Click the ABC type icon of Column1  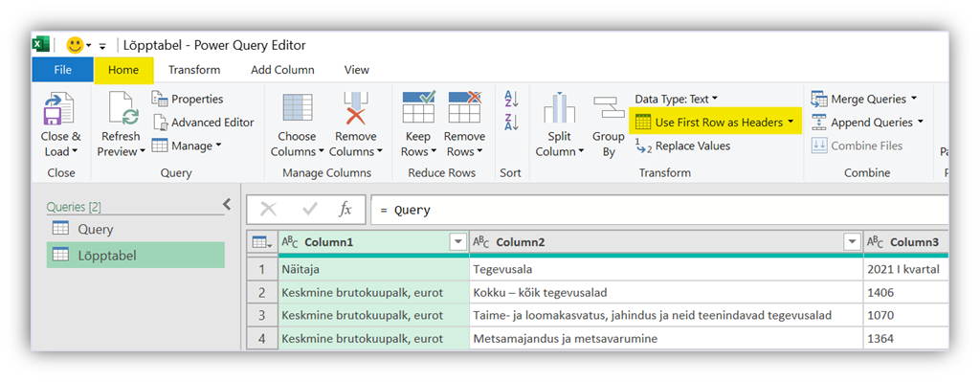point(290,242)
